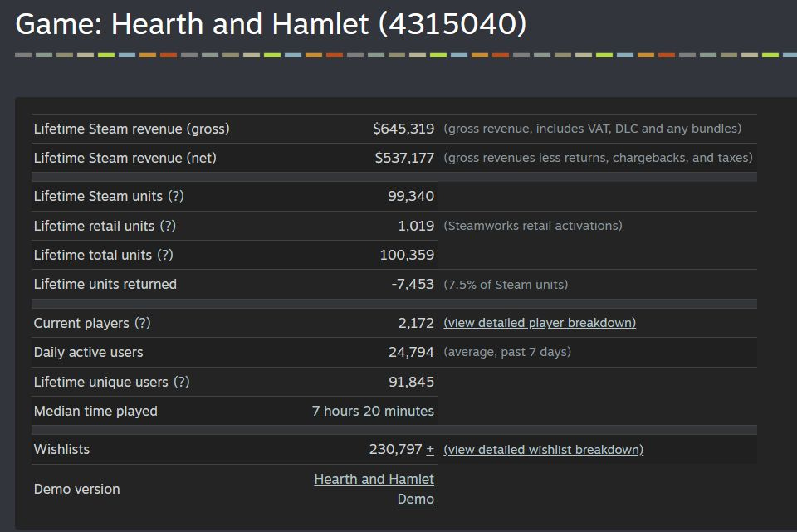Click the Lifetime units returned value -7,453
797x532 pixels.
click(413, 284)
